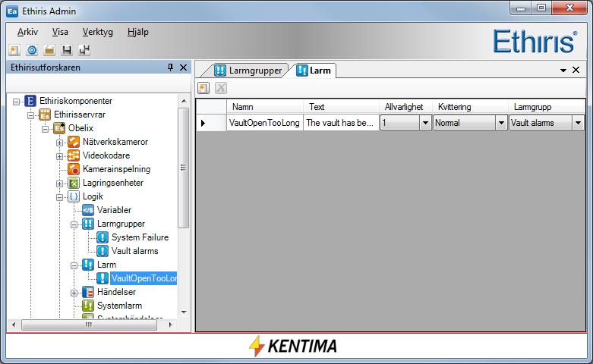Click the VaultOpenTooLong alarm icon
The height and width of the screenshot is (364, 593).
tap(102, 278)
